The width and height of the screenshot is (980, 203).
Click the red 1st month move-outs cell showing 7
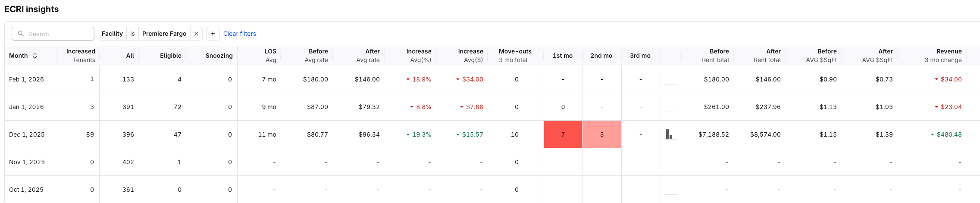(563, 134)
